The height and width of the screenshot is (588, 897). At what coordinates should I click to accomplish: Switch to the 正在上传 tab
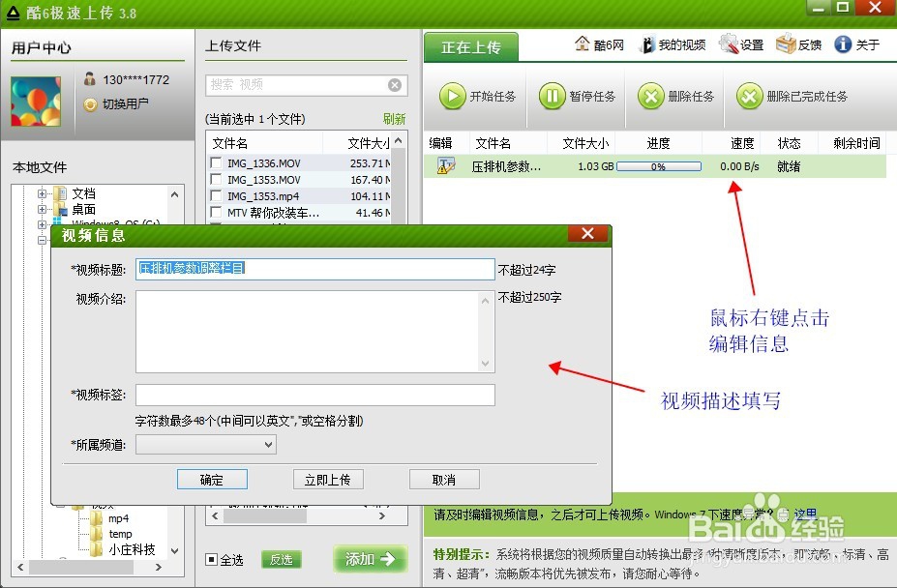[471, 47]
